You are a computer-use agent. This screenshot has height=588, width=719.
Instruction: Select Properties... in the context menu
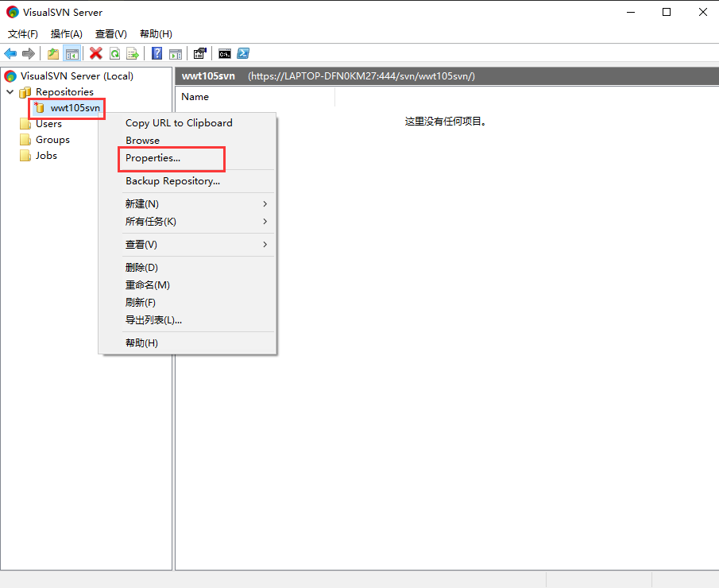[x=153, y=158]
